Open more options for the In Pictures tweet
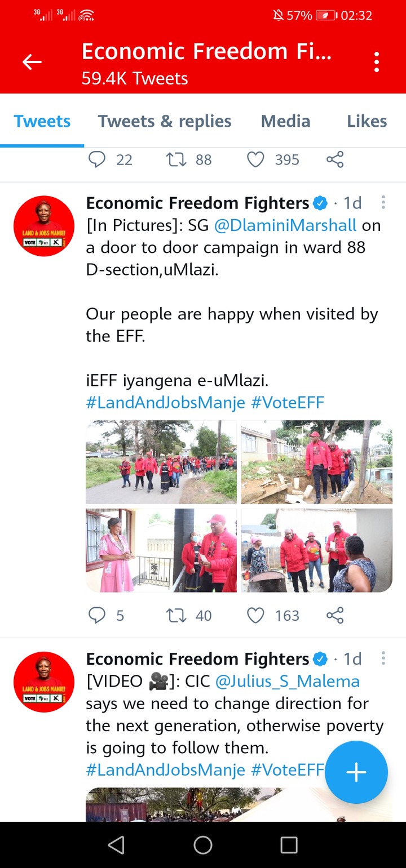 pyautogui.click(x=383, y=202)
